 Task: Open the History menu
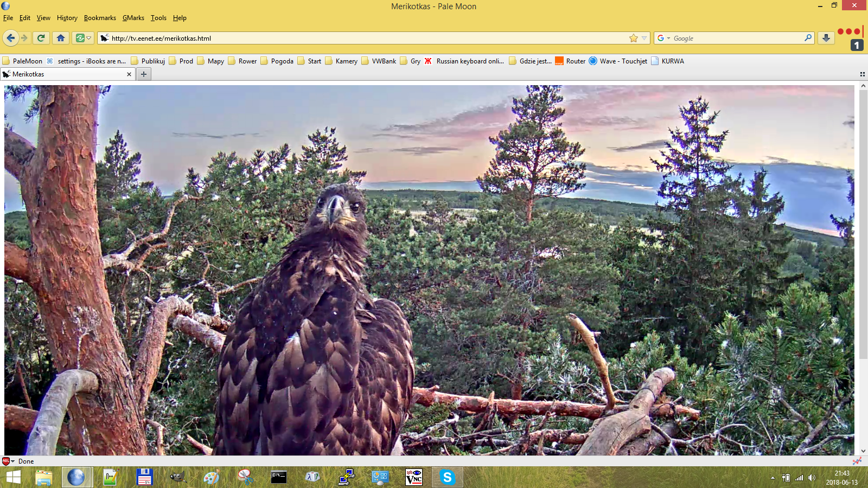coord(67,18)
